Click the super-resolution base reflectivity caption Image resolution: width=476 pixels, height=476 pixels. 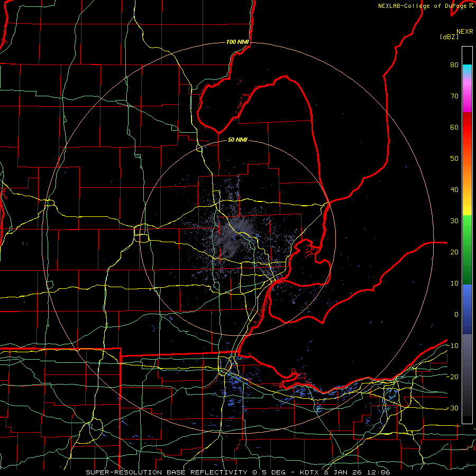[237, 472]
